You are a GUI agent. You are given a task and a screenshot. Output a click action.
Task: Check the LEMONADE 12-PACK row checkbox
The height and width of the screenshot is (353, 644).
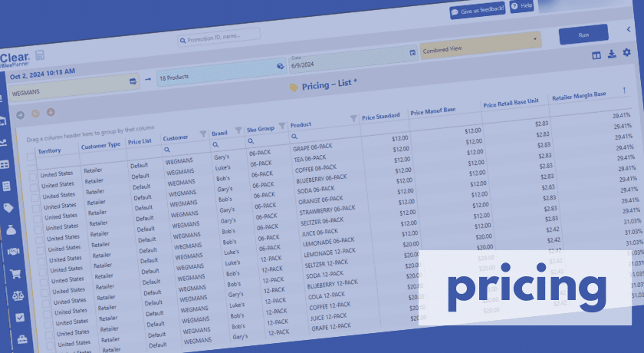(x=44, y=282)
